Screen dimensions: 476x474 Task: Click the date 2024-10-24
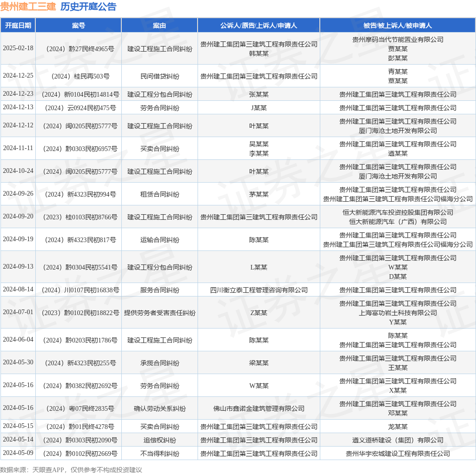coord(18,171)
